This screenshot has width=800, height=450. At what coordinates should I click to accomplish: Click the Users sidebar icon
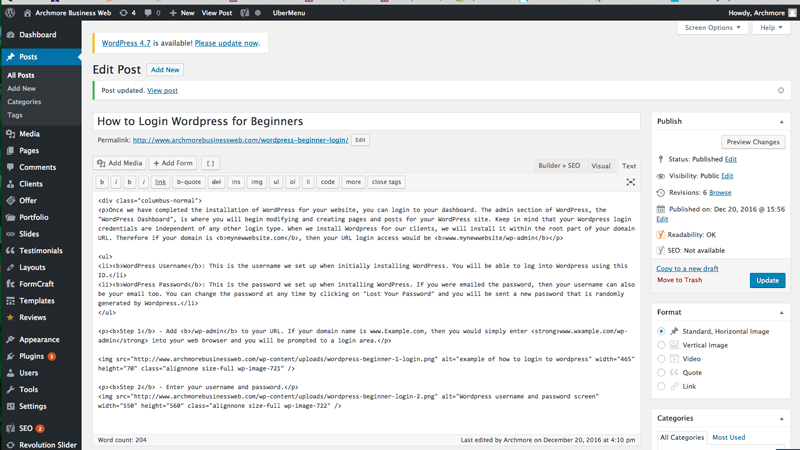[x=10, y=373]
